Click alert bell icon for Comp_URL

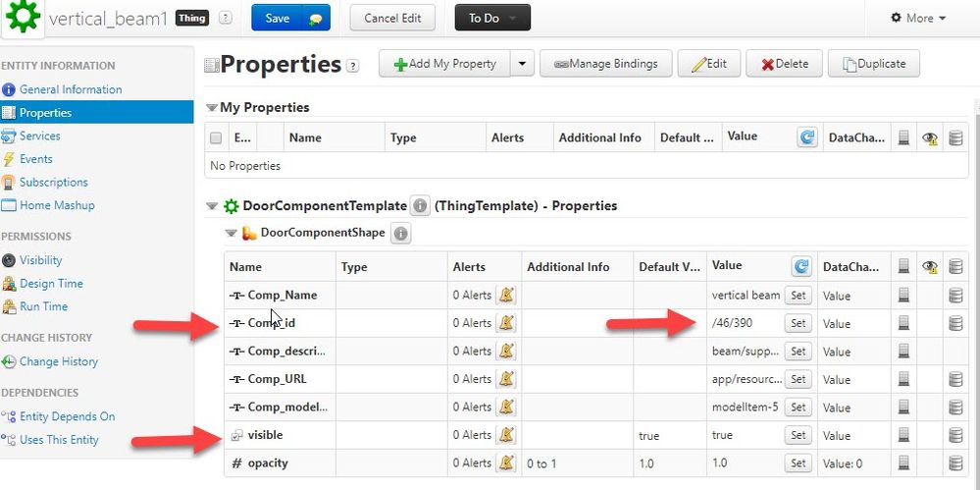506,379
